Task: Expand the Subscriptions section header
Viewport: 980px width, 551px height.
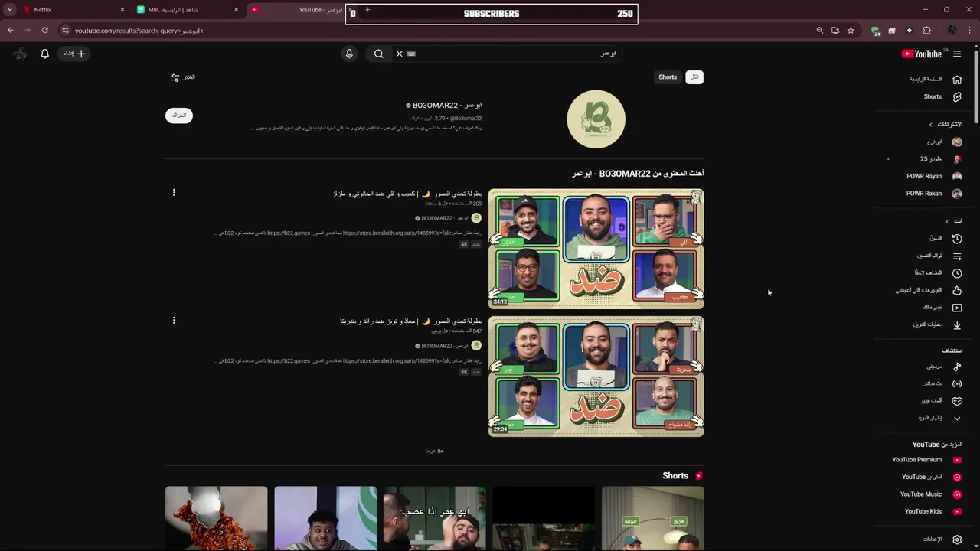Action: (946, 124)
